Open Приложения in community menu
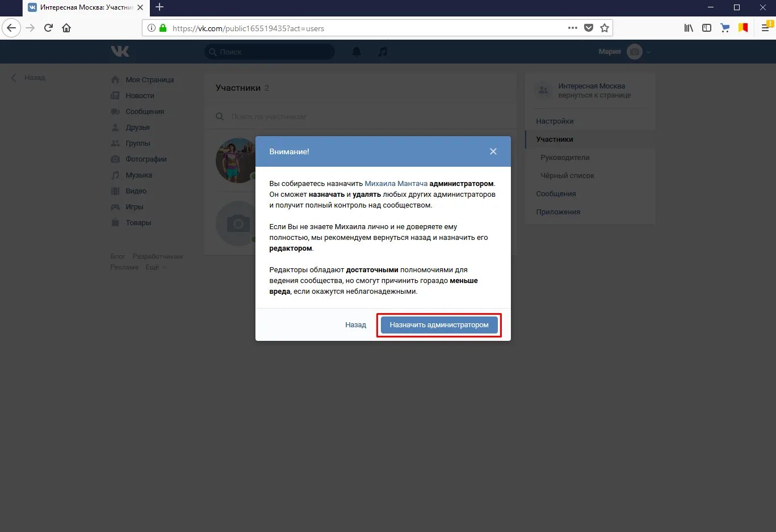 pyautogui.click(x=558, y=212)
